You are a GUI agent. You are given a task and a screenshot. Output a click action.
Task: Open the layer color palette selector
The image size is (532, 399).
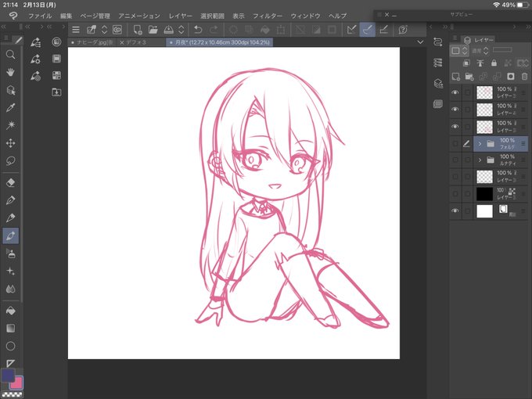[x=459, y=51]
